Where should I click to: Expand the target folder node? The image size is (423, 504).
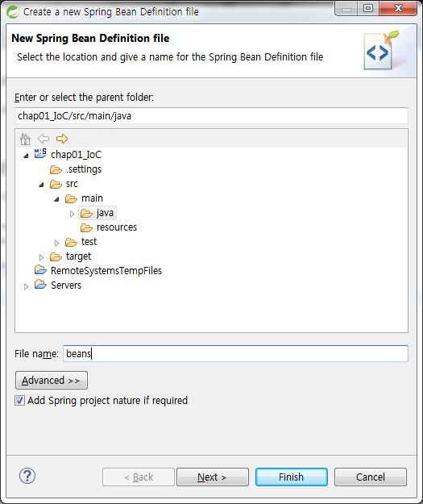pos(41,257)
